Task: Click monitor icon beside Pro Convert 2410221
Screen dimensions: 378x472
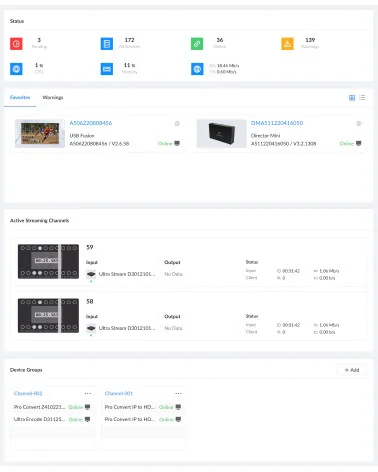Action: pos(87,407)
